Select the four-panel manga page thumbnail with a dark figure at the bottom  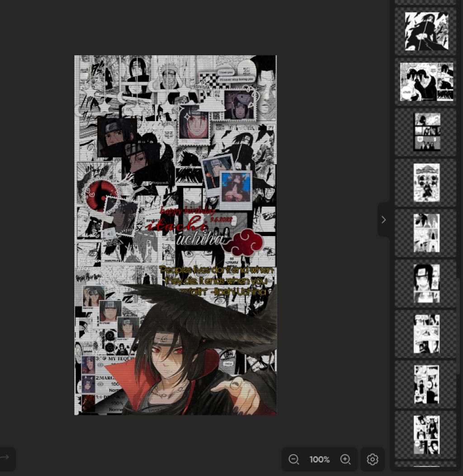[426, 334]
